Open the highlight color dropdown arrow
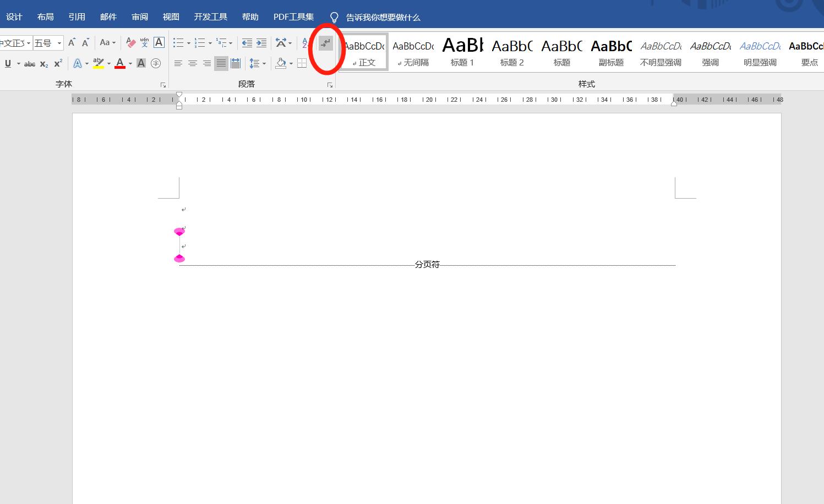 tap(108, 64)
